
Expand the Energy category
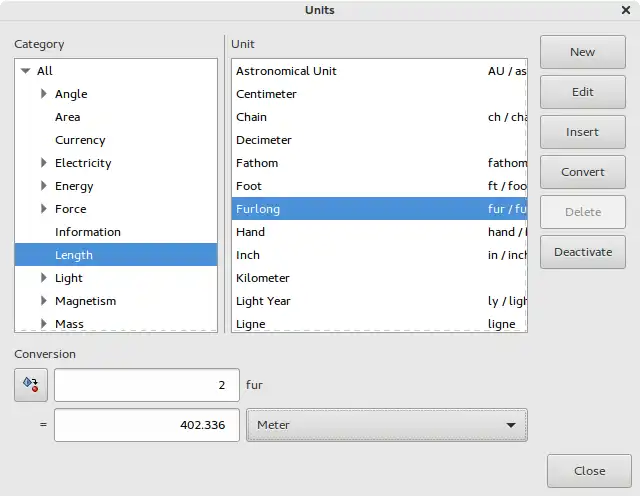tap(44, 186)
